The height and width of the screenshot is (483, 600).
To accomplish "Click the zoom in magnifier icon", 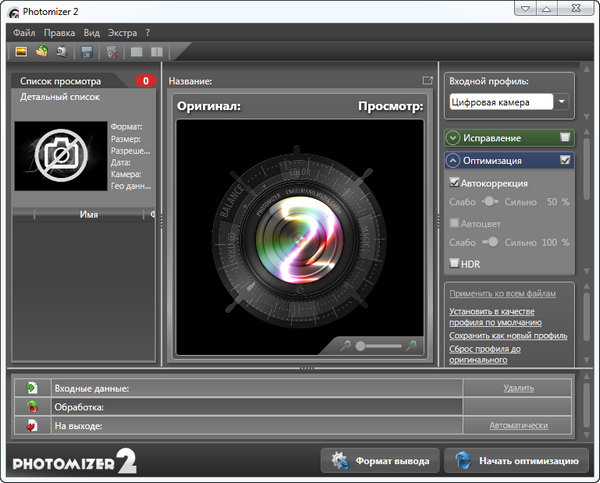I will point(412,346).
